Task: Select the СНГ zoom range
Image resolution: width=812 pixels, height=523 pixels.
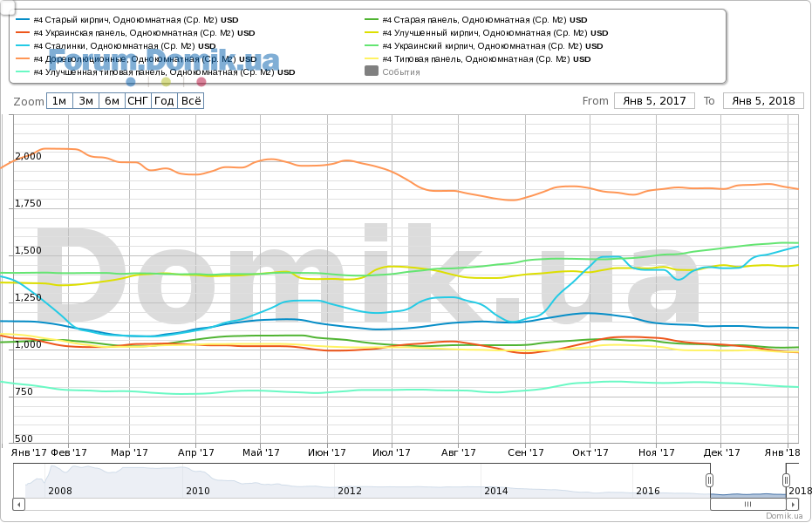Action: point(139,101)
